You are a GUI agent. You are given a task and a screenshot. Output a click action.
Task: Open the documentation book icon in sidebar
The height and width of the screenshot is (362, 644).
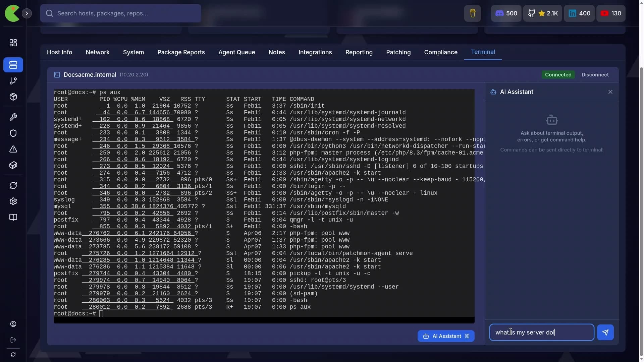[13, 217]
